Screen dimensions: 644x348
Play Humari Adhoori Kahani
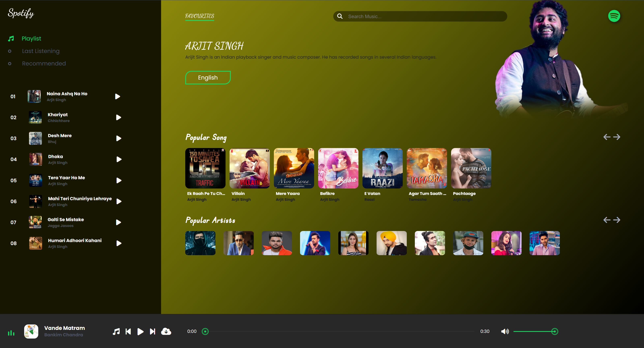point(119,243)
